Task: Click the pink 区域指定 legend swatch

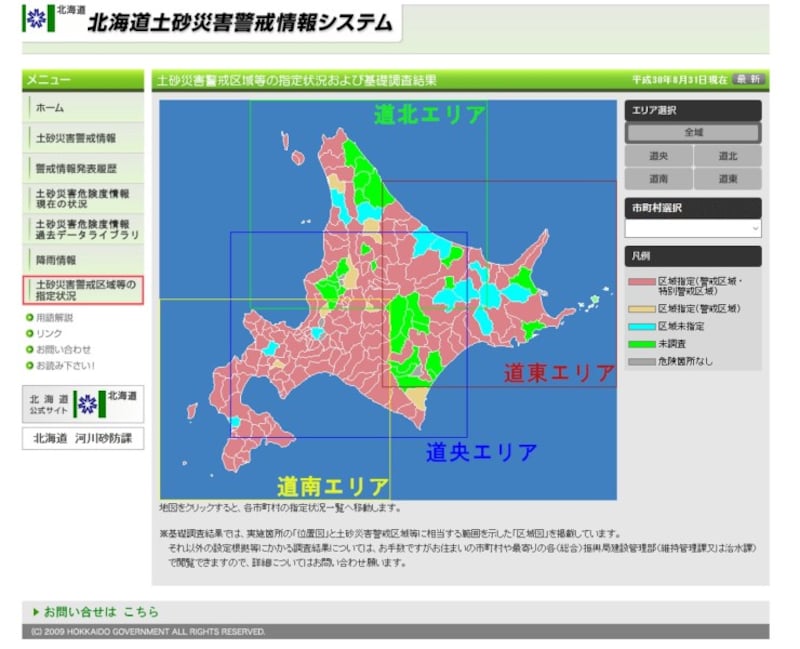Action: [x=641, y=282]
